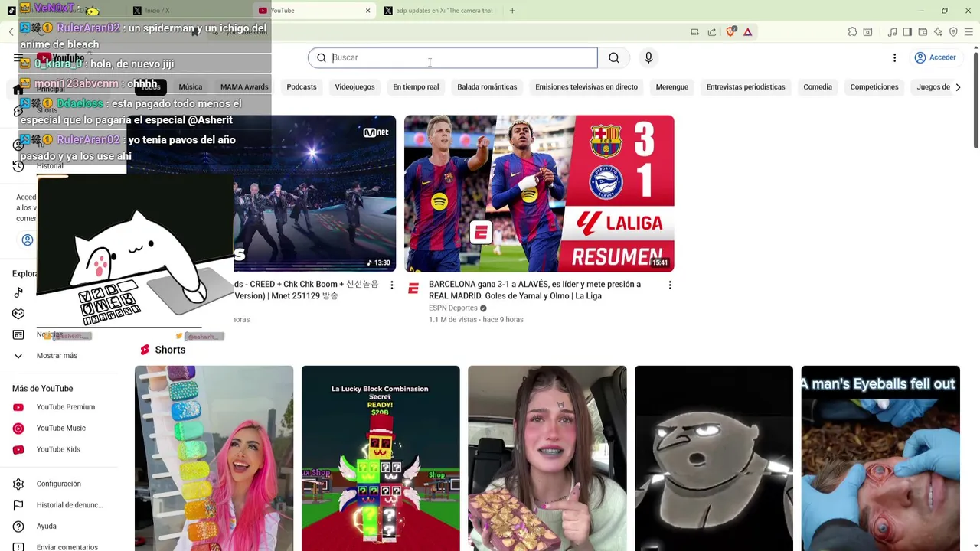The width and height of the screenshot is (980, 551).
Task: Select the MAMA Awards filter chip
Action: tap(244, 87)
